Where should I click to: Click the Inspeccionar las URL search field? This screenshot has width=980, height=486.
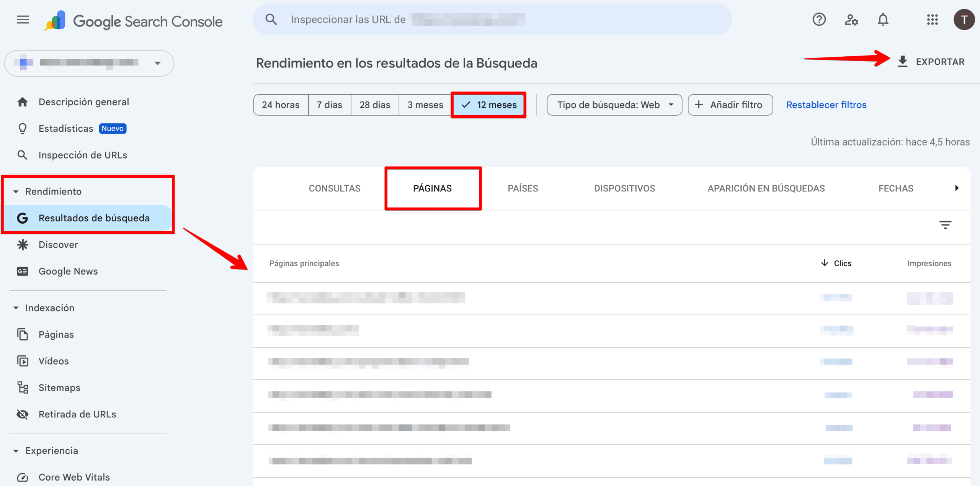click(x=492, y=20)
